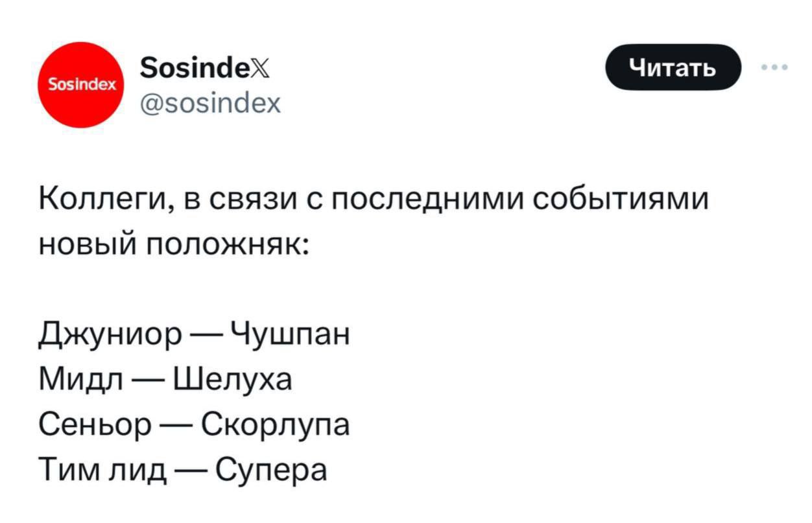Screen dimensions: 812x523
Task: Click the white "Sosindex" text inside the avatar
Action: click(81, 85)
